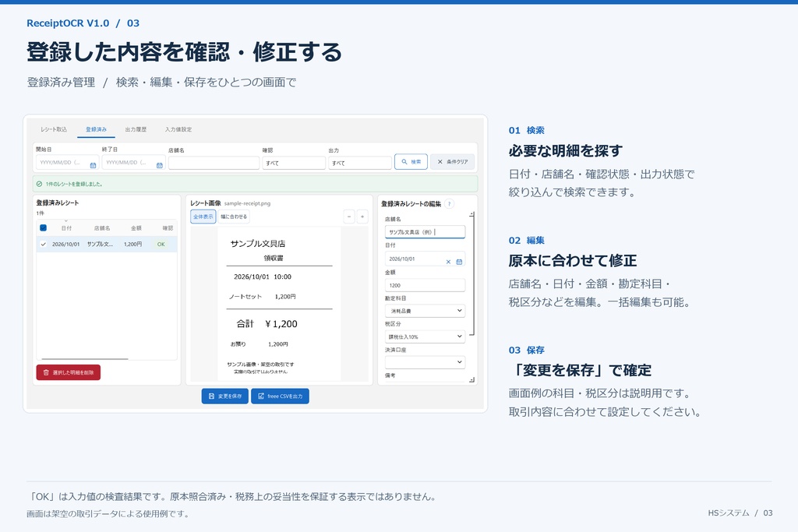Screen dimensions: 798x532
Task: Click the 店舗名 column header in receipt list
Action: (x=102, y=228)
